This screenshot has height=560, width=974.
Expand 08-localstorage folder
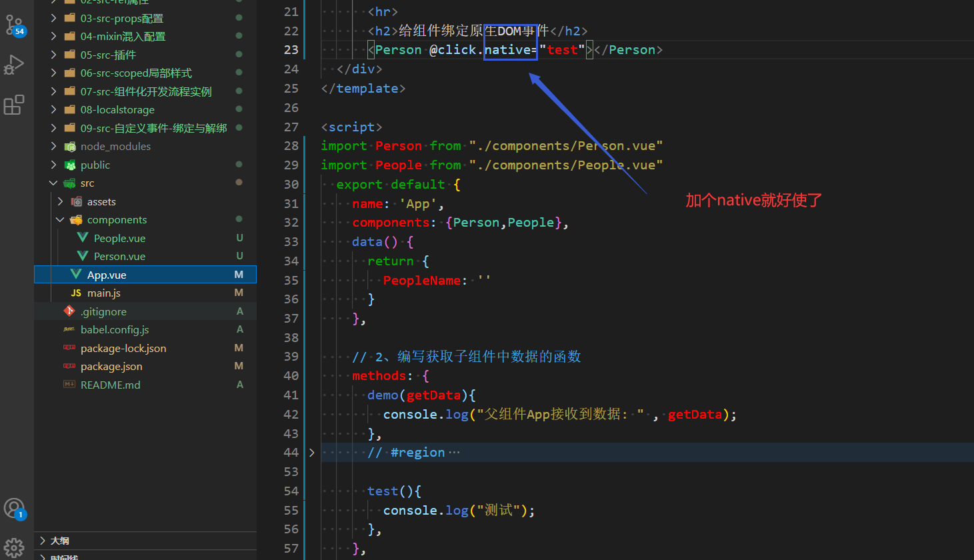53,109
